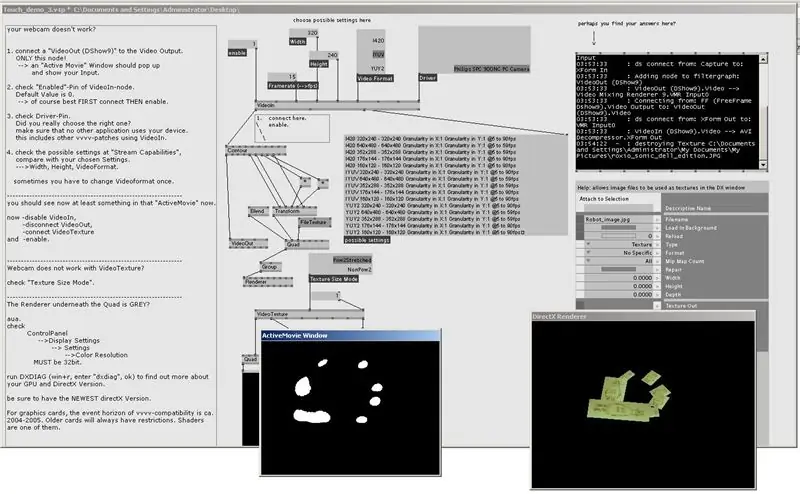
Task: Click the console scrollbar up arrow
Action: (x=763, y=59)
